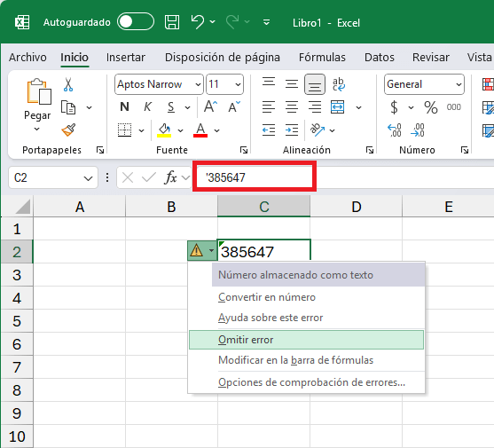Click Decrease font size icon
Viewport: 494px width, 448px height.
point(234,106)
